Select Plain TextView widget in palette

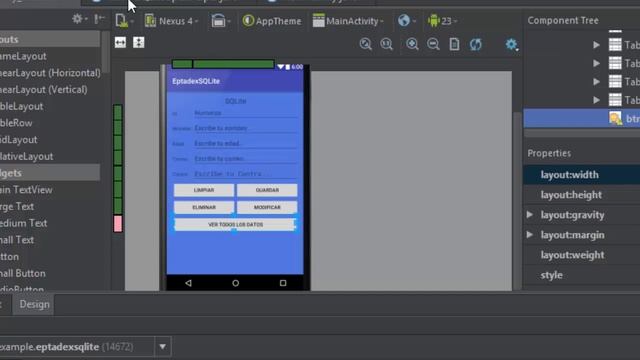(x=26, y=190)
